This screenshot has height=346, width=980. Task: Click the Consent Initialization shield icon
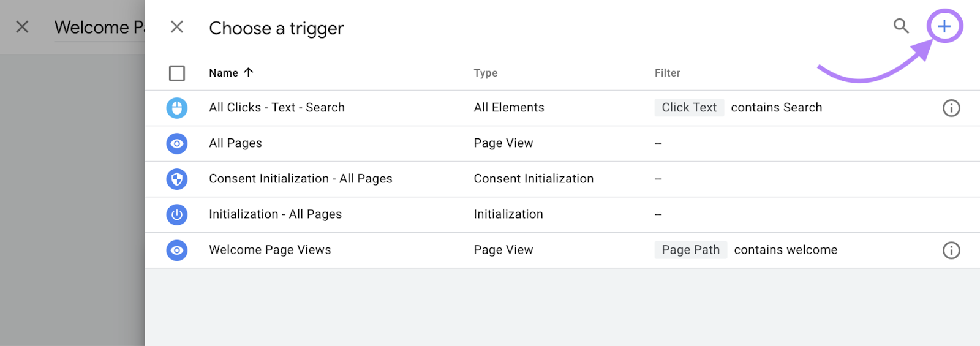tap(177, 179)
